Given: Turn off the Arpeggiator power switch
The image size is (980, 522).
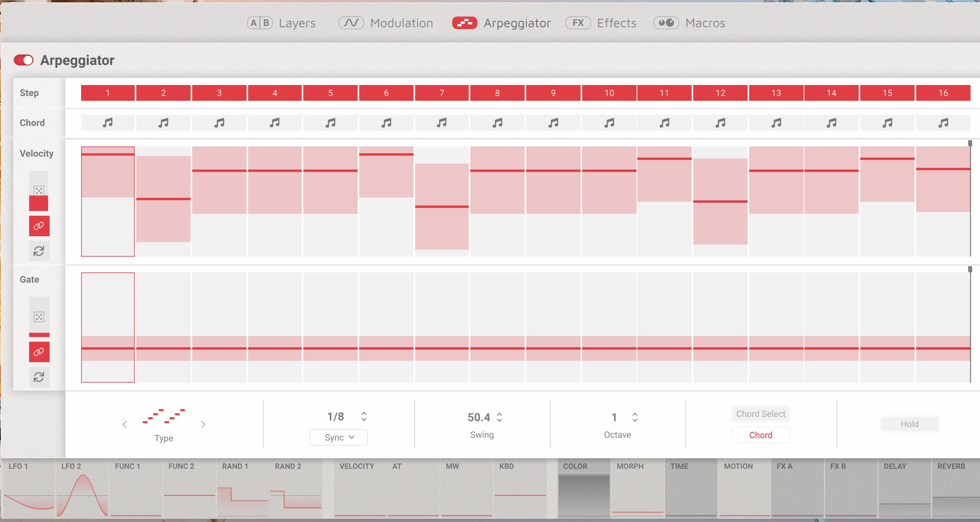Looking at the screenshot, I should [24, 60].
